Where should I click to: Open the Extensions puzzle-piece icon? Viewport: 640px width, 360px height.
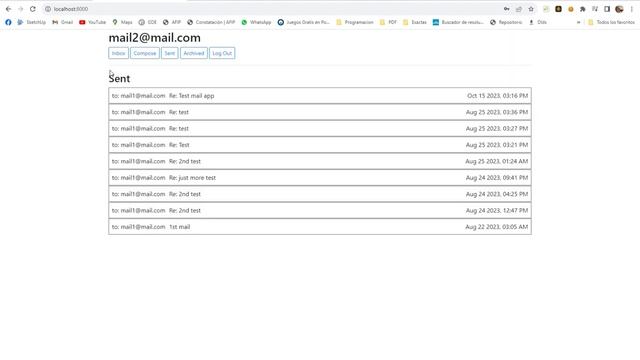[x=582, y=9]
